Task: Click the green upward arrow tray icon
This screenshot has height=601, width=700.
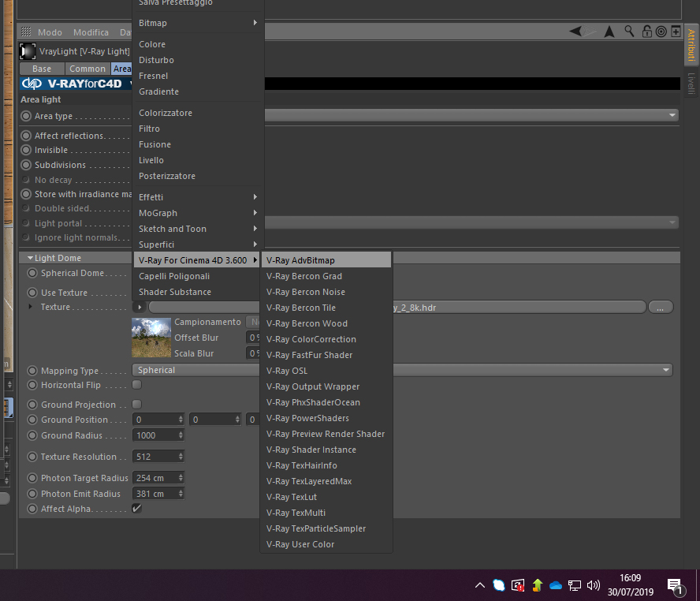Action: tap(537, 585)
